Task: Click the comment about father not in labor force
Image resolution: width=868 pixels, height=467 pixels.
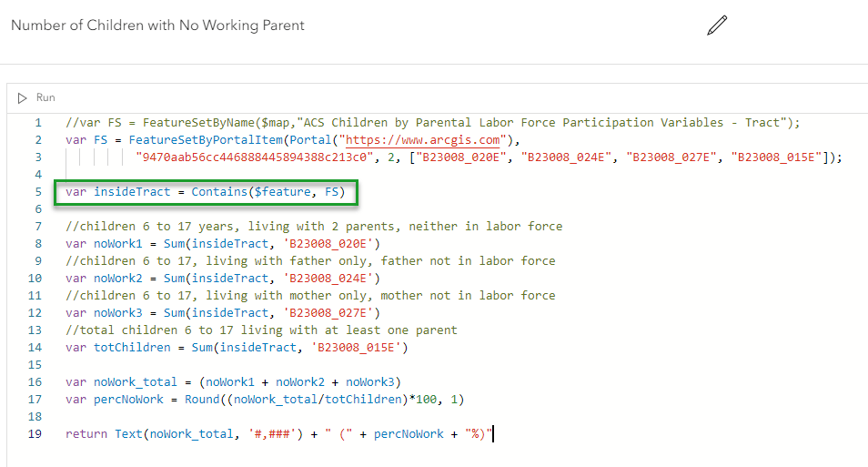Action: [310, 261]
